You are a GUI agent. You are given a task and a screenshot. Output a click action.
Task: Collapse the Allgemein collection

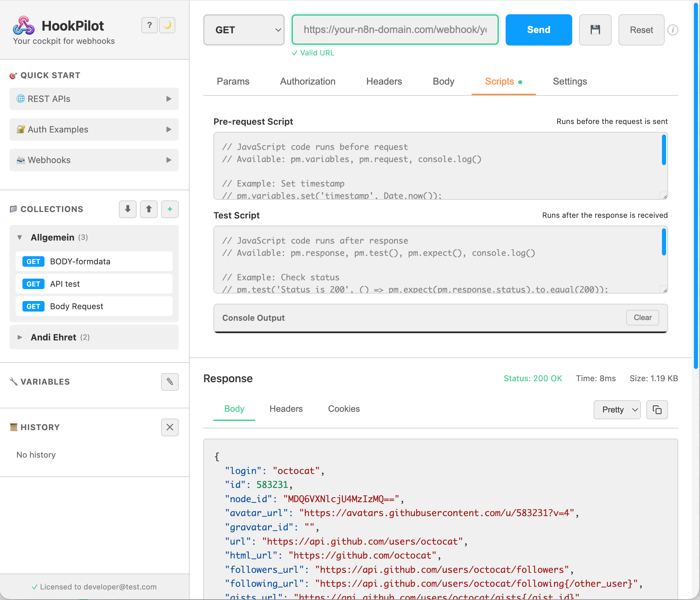(x=20, y=237)
